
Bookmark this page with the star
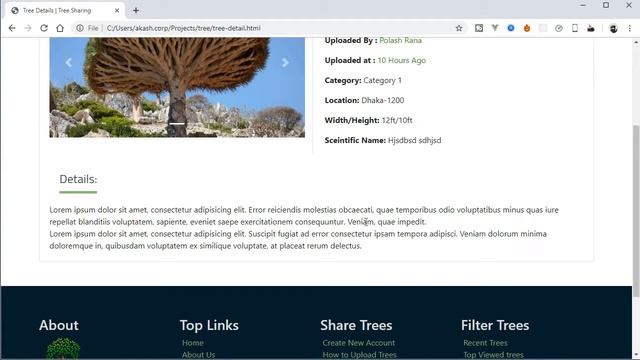click(459, 28)
